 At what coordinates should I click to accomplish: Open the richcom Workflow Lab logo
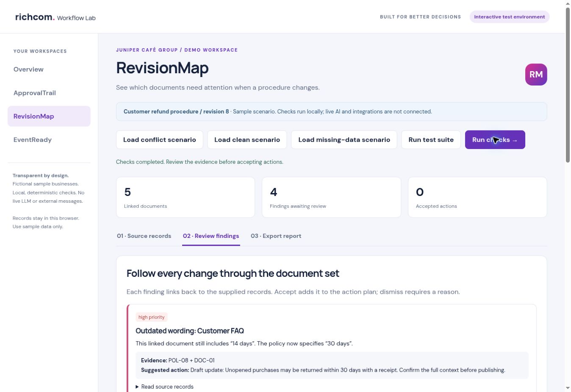[55, 17]
